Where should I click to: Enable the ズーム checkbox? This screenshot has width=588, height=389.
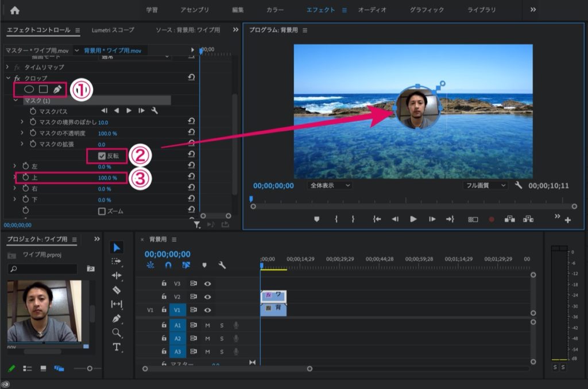click(102, 211)
